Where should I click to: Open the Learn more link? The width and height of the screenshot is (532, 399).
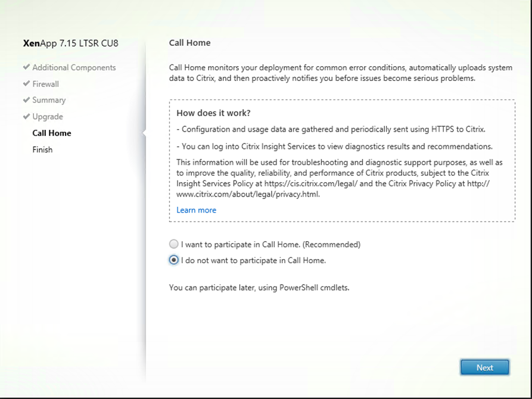tap(196, 210)
